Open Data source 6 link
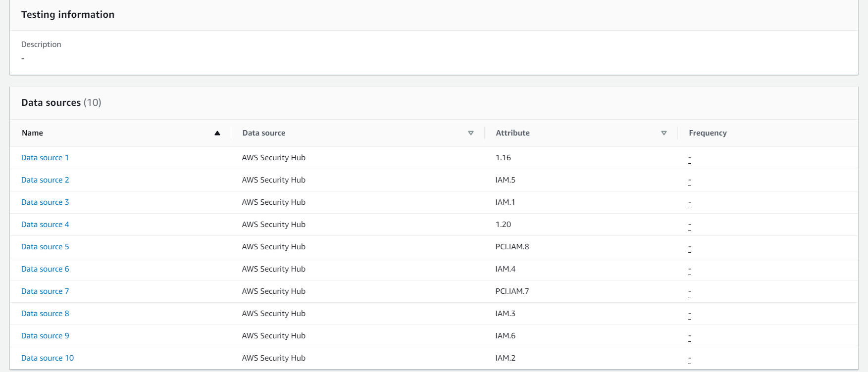Screen dimensions: 868x372 [45, 269]
